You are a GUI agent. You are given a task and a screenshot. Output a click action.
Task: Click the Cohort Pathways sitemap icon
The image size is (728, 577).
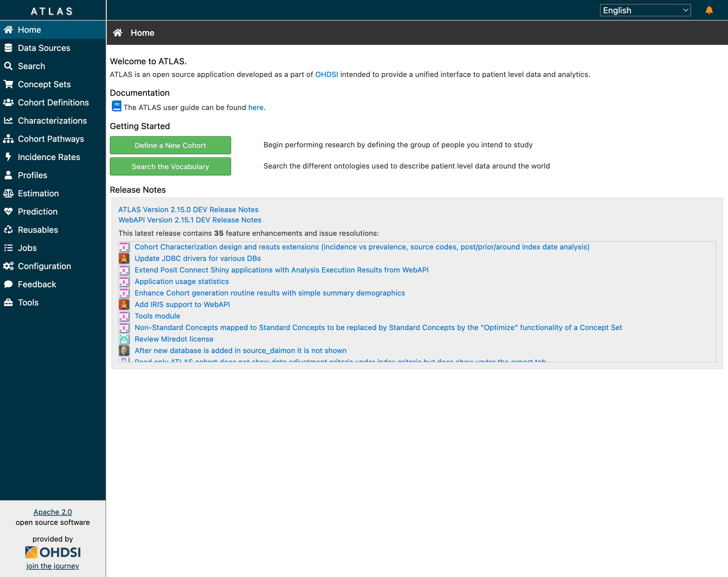pyautogui.click(x=8, y=139)
